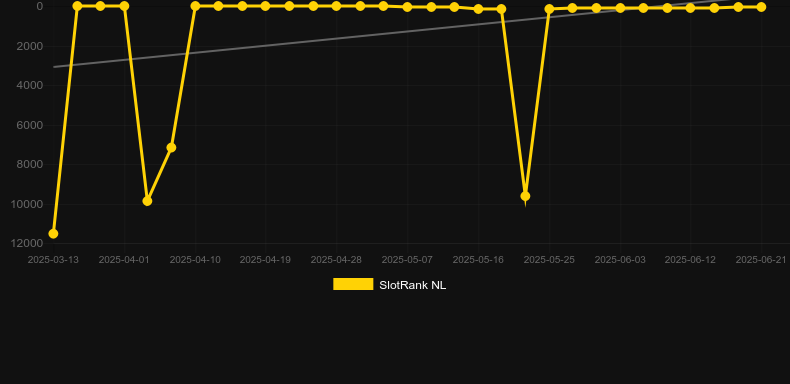Click the data point above 2025-06-03
This screenshot has height=384, width=790.
click(x=620, y=8)
